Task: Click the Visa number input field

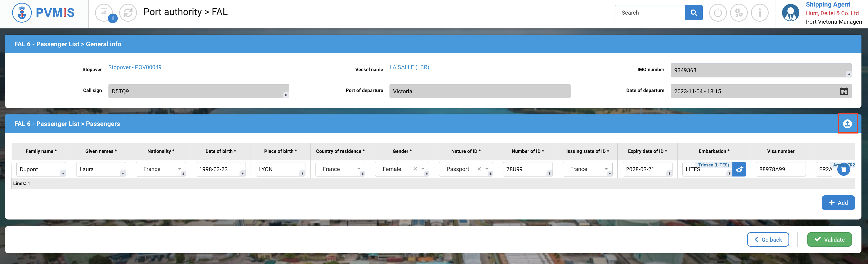Action: click(780, 169)
